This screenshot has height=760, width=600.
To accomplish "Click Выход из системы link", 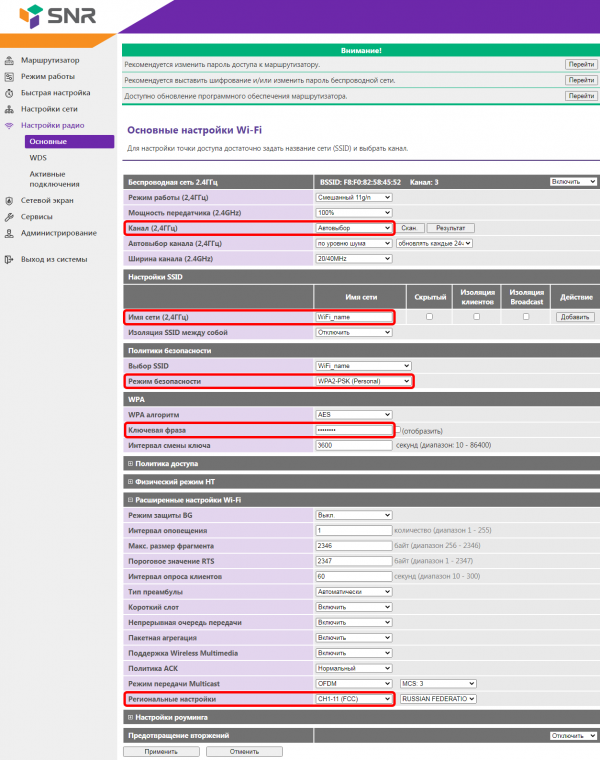I will (x=54, y=259).
